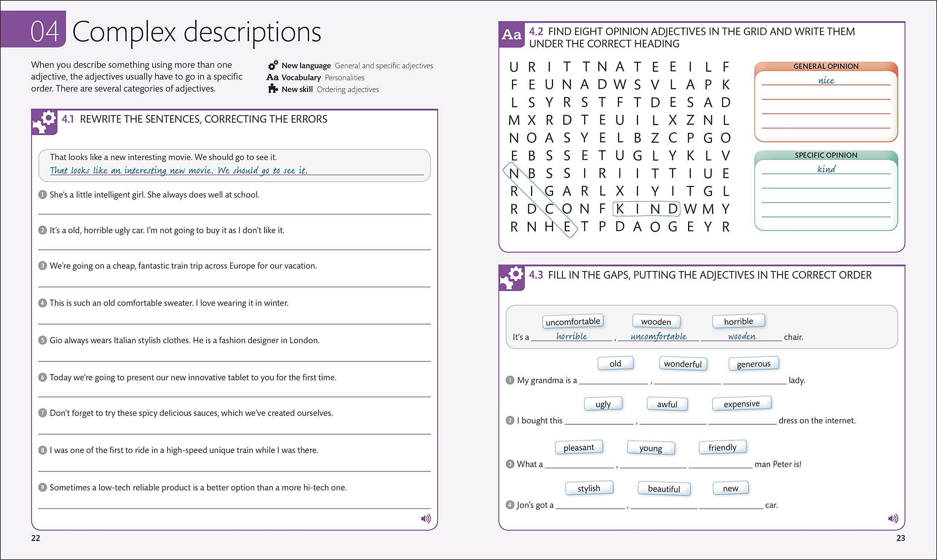Viewport: 937px width, 560px height.
Task: Select the 'stylish' word chip above the car sentence
Action: (x=589, y=488)
